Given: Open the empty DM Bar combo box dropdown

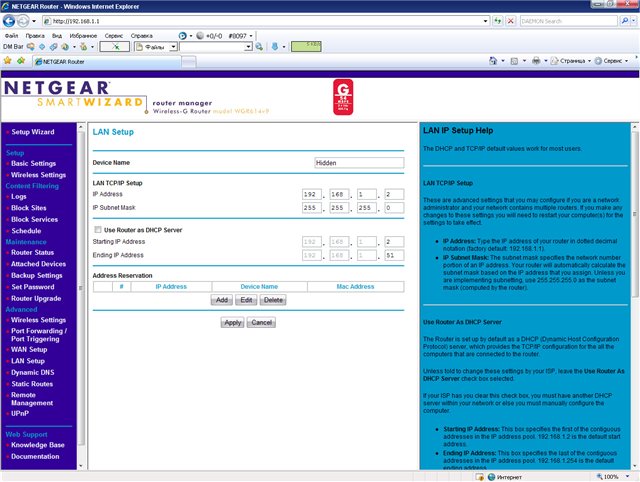Looking at the screenshot, I should [x=249, y=47].
